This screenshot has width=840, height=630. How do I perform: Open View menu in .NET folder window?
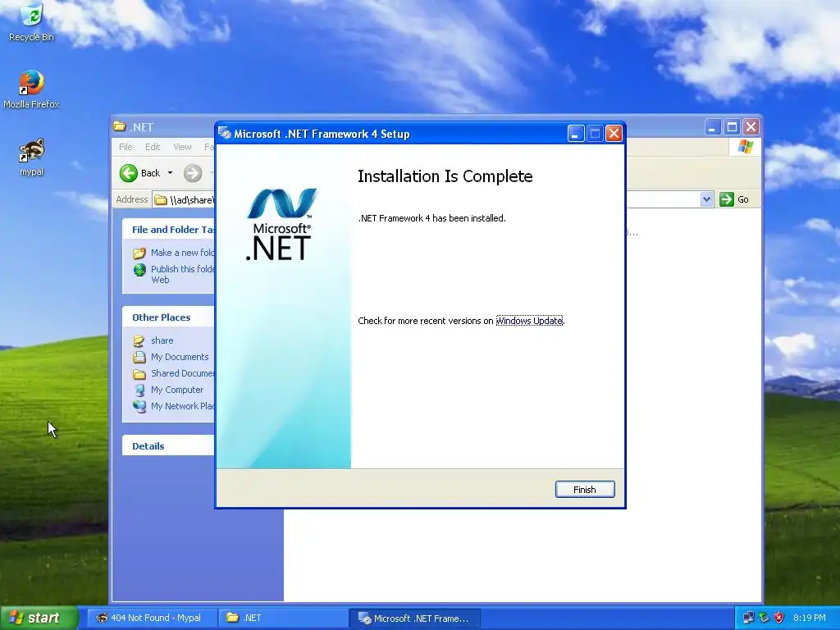[182, 147]
